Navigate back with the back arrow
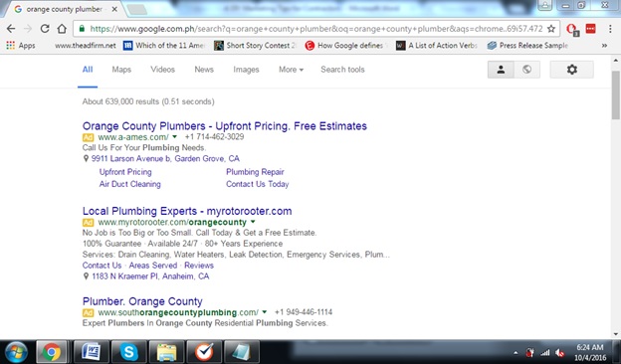 [x=11, y=29]
